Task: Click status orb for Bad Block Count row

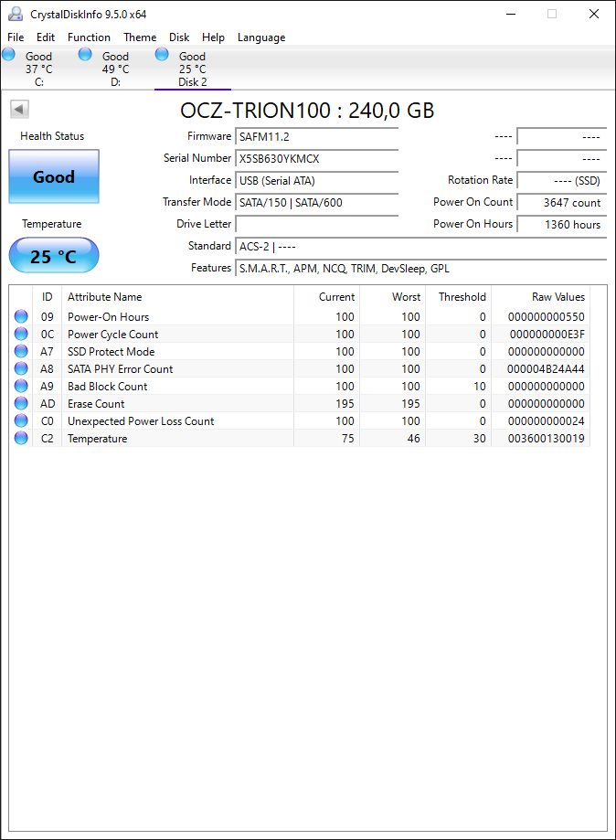Action: (21, 387)
